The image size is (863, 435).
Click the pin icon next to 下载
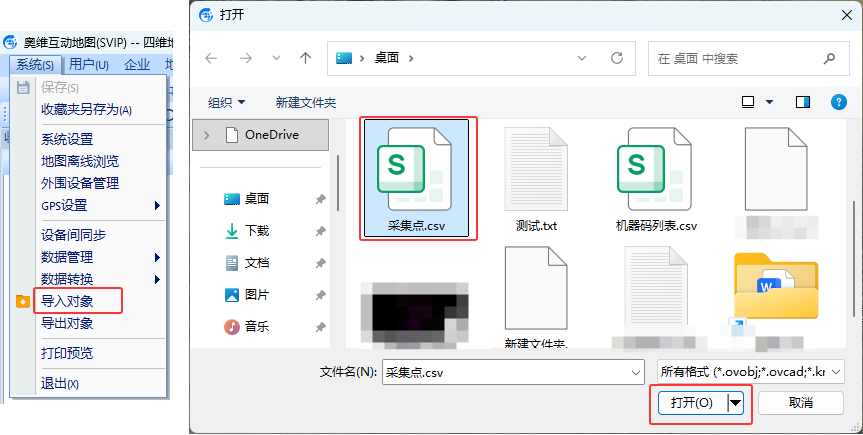320,232
